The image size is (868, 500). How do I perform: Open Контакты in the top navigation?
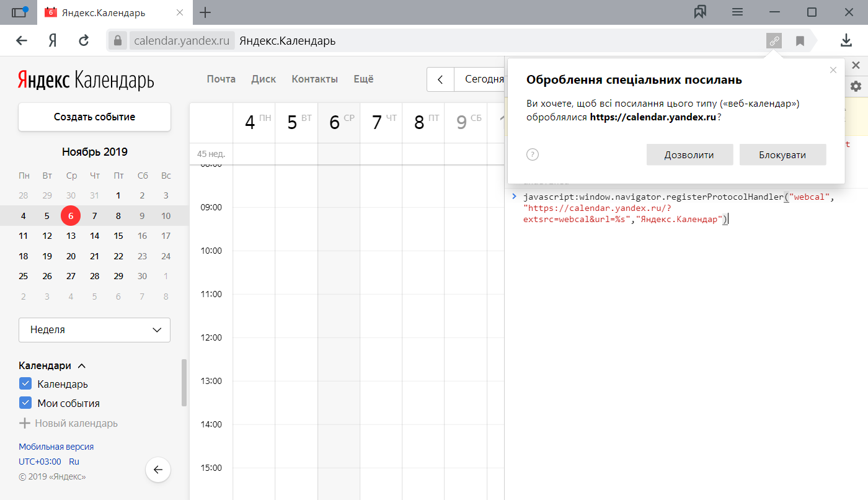[x=315, y=79]
